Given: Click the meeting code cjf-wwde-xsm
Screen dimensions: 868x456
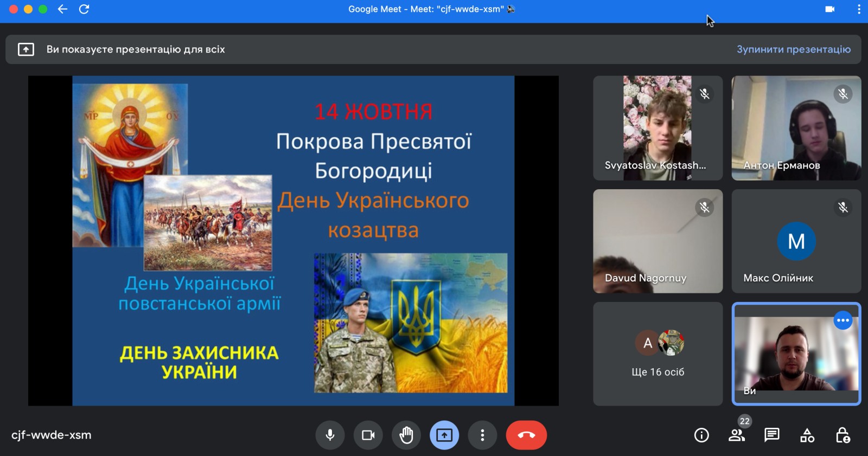Looking at the screenshot, I should pyautogui.click(x=52, y=435).
